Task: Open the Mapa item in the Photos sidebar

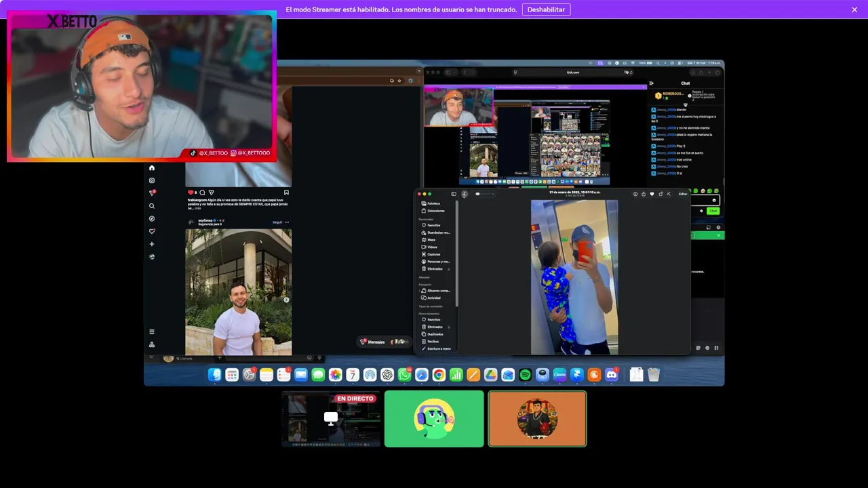Action: 429,240
